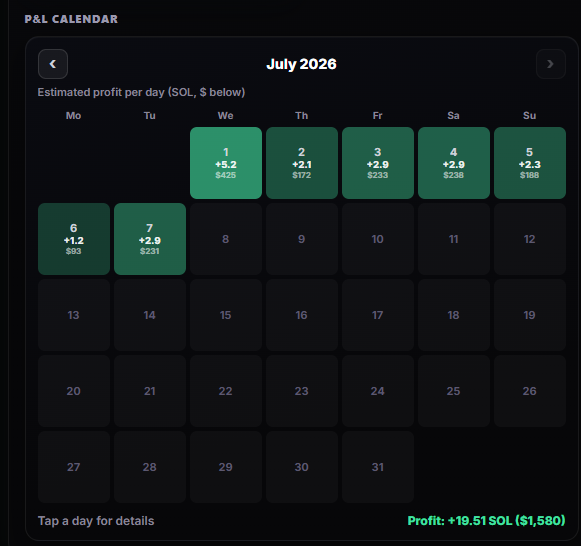Click the "July 2026" month title
This screenshot has width=581, height=546.
click(301, 64)
